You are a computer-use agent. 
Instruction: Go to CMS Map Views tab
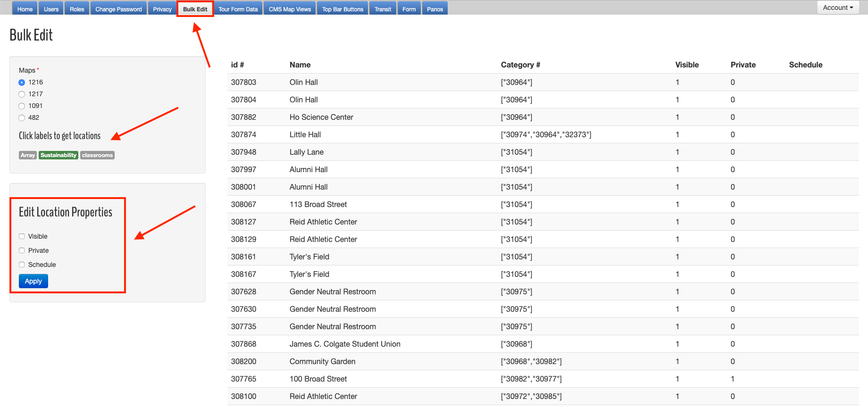(x=290, y=9)
